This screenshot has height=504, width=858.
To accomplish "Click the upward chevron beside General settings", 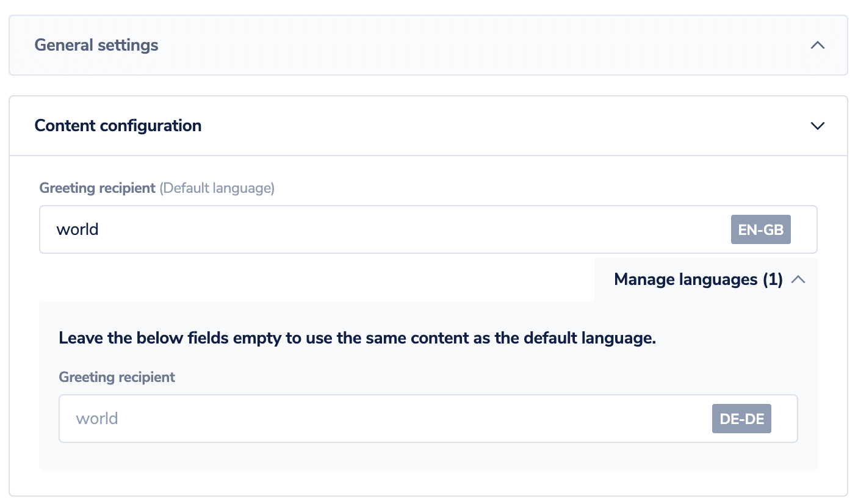I will point(818,45).
